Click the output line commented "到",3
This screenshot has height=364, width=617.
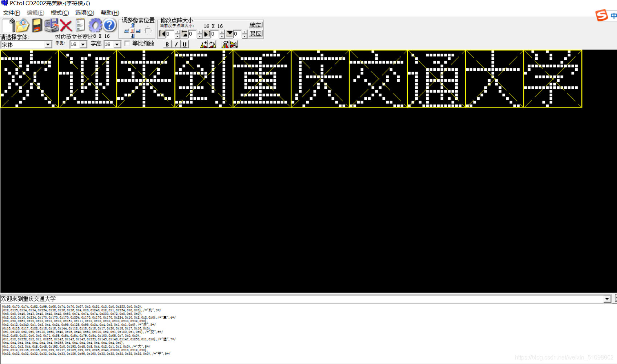pos(81,310)
